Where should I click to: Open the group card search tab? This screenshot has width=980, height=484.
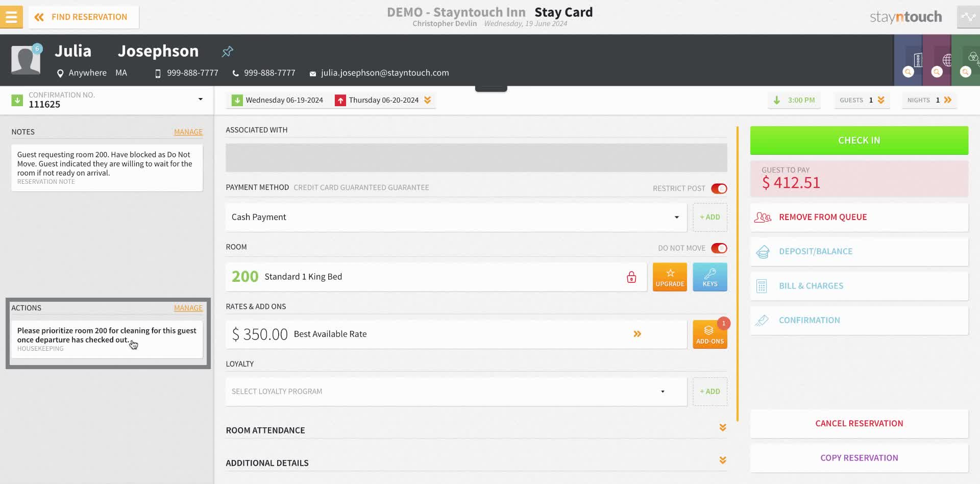[966, 60]
